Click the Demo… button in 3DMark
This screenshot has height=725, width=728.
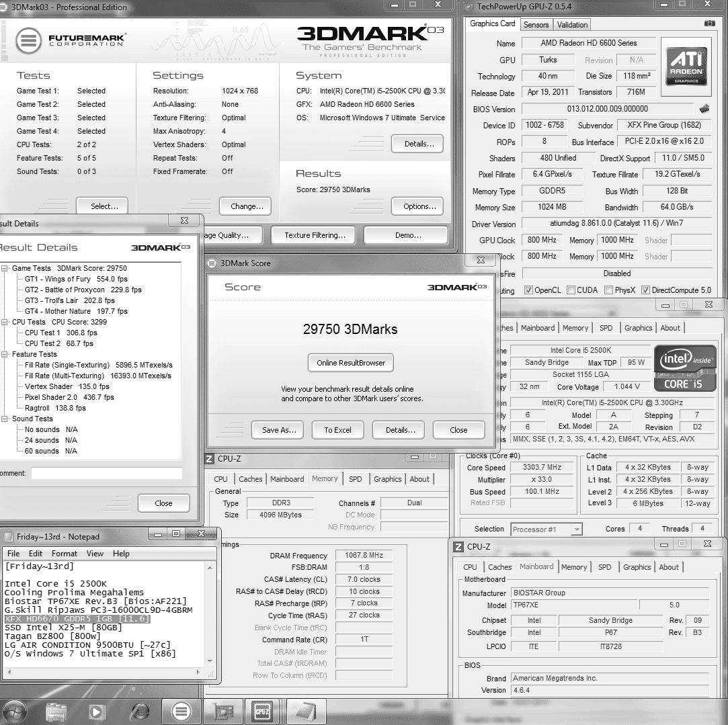[x=406, y=235]
